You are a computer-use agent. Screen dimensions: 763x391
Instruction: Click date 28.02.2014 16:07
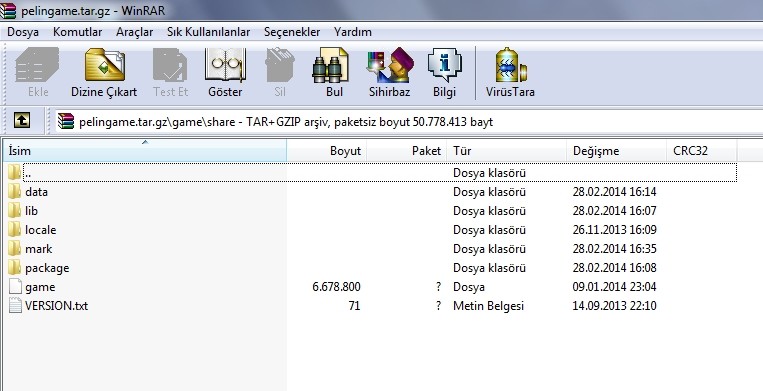coord(614,211)
